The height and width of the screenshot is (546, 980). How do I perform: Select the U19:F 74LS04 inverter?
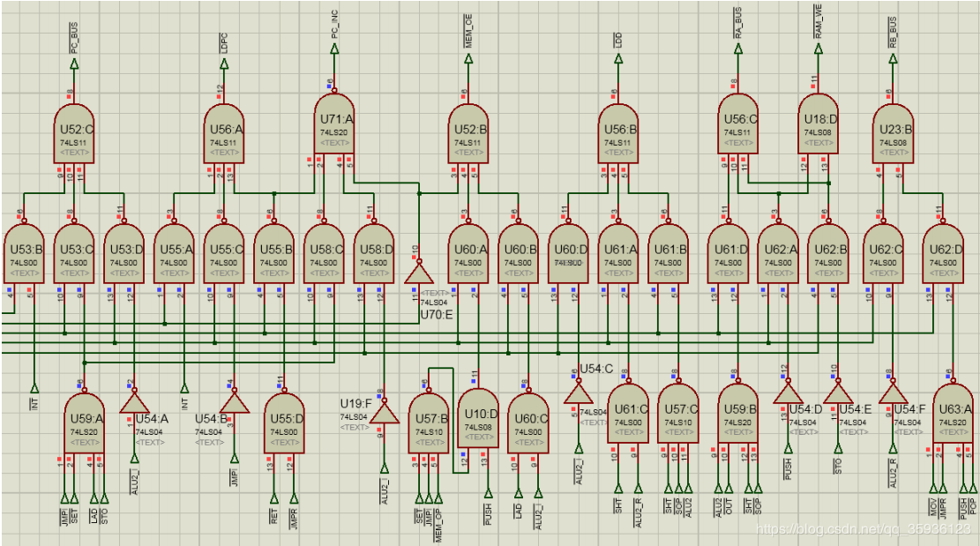pos(384,412)
